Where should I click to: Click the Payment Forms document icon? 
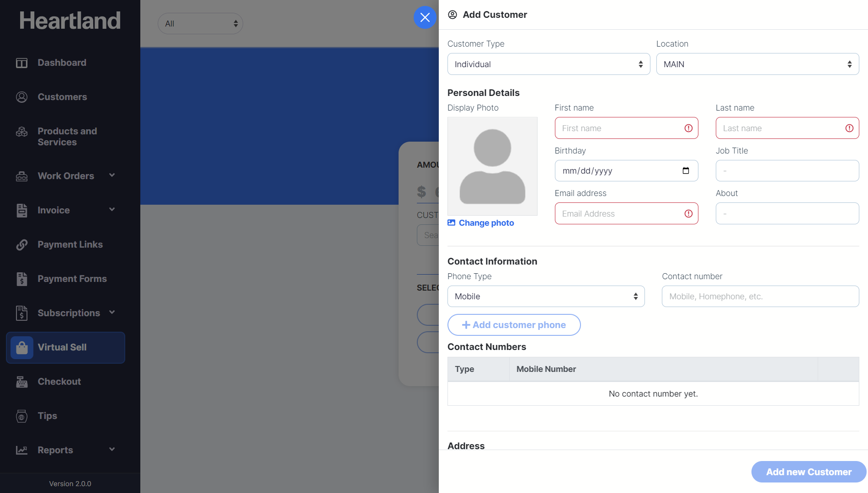21,279
